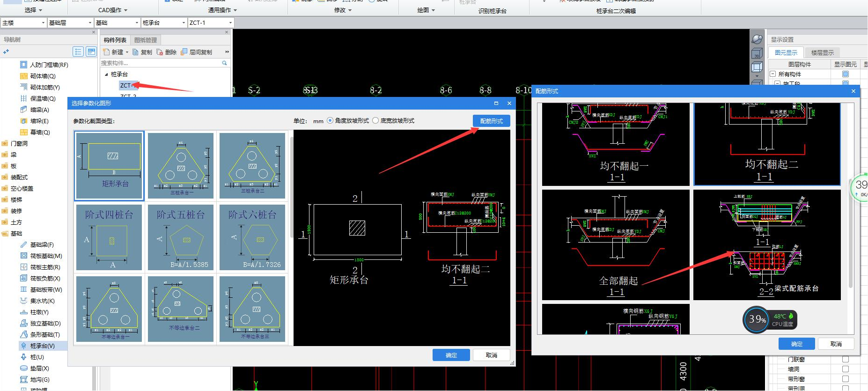Collapse the 所有构件 tree node
Viewport: 868px width, 391px height.
coord(773,74)
